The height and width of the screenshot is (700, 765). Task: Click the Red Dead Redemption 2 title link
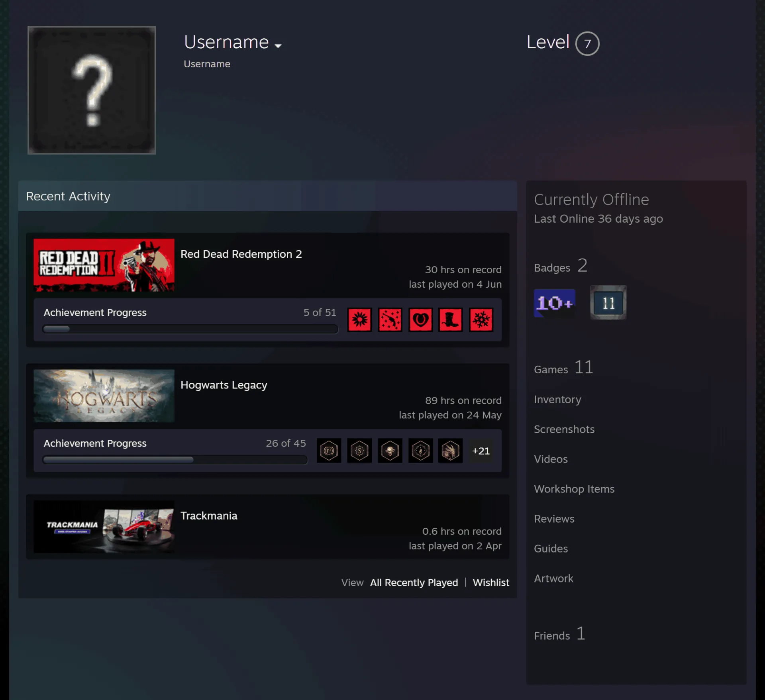pyautogui.click(x=241, y=254)
